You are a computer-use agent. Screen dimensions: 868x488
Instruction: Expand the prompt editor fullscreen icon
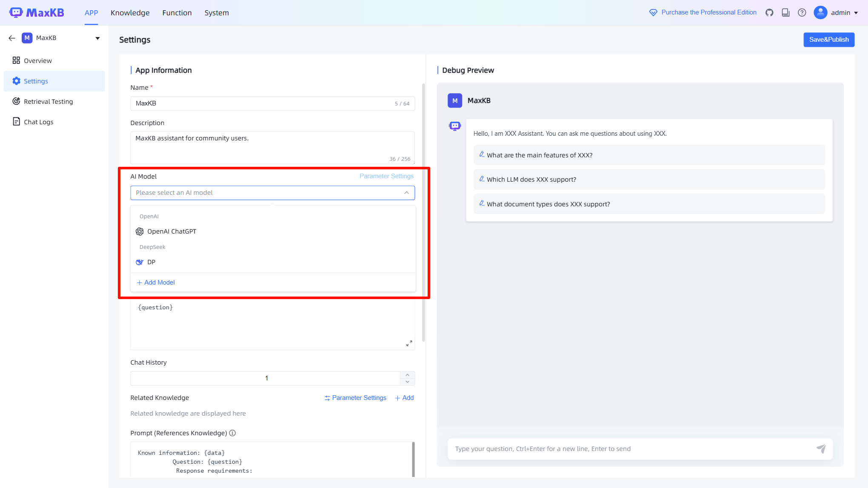[409, 343]
